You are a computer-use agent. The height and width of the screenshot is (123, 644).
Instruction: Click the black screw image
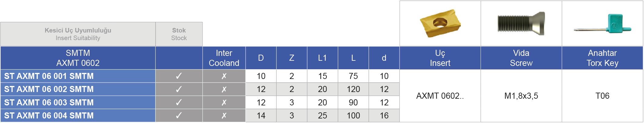(521, 23)
